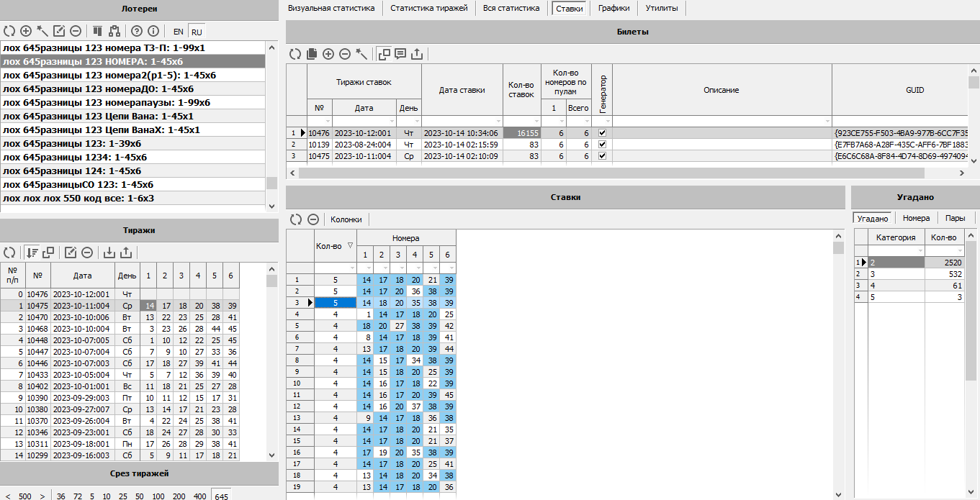Edit selected draw in Тиражи
This screenshot has height=500, width=980.
[71, 253]
